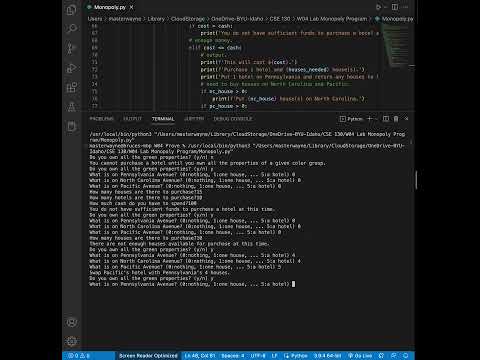
Task: Run the Python file with the play button
Action: point(378,7)
